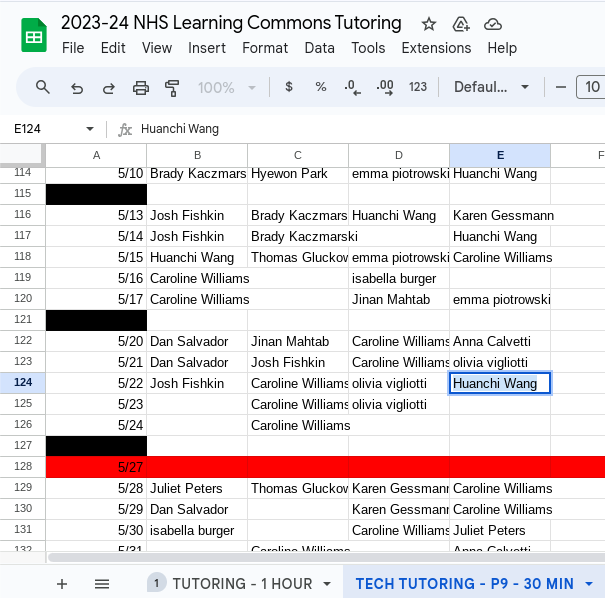
Task: Decrease decimal places
Action: coord(352,87)
